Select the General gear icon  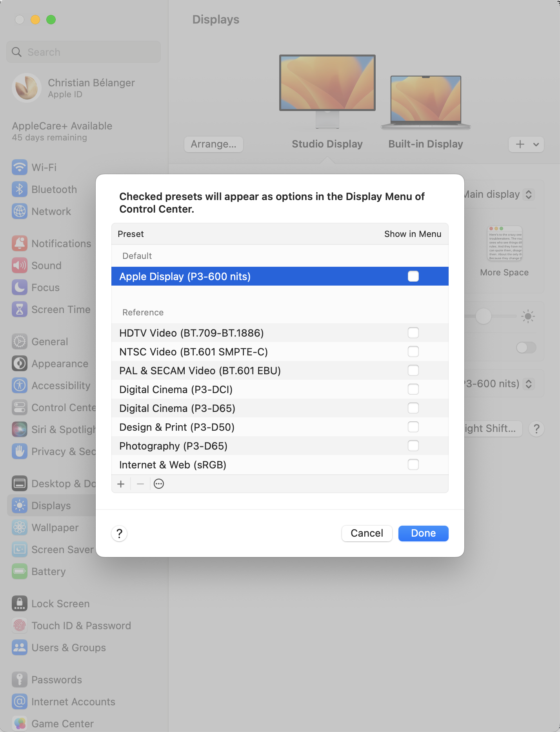pyautogui.click(x=20, y=342)
